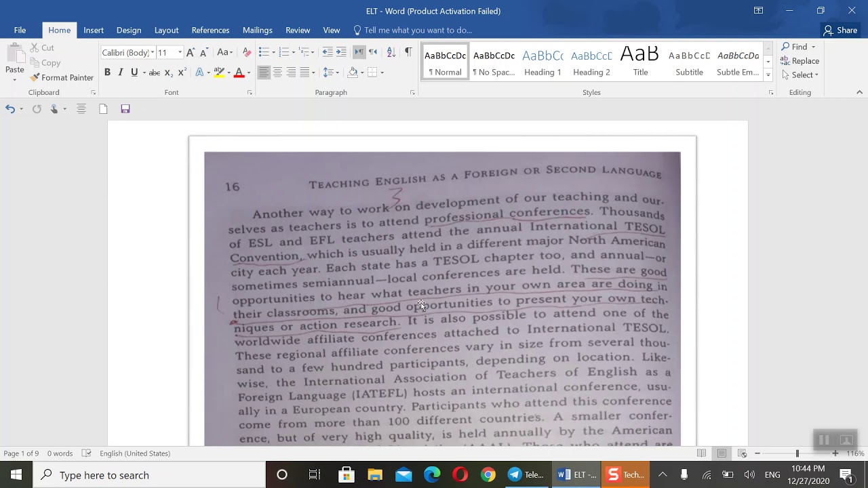
Task: Switch to the Insert tab
Action: click(x=94, y=30)
